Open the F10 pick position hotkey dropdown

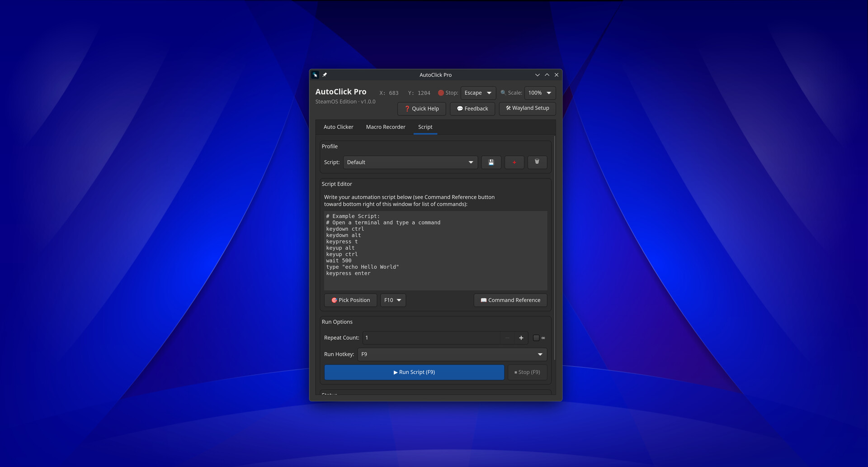393,300
